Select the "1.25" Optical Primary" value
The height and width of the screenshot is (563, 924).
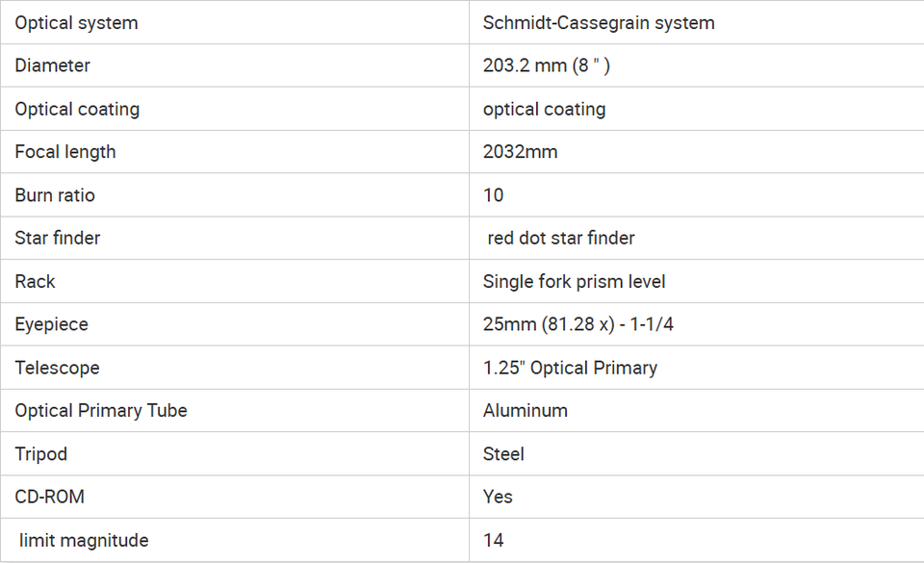[x=570, y=368]
